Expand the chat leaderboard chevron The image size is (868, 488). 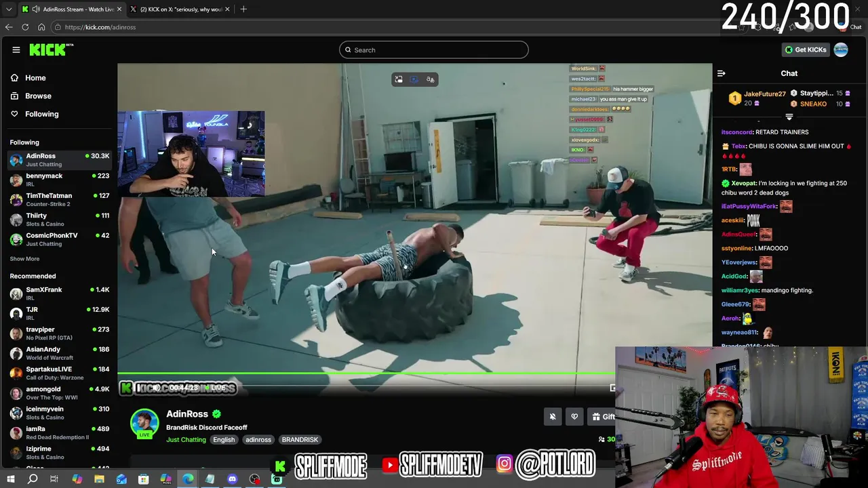789,117
